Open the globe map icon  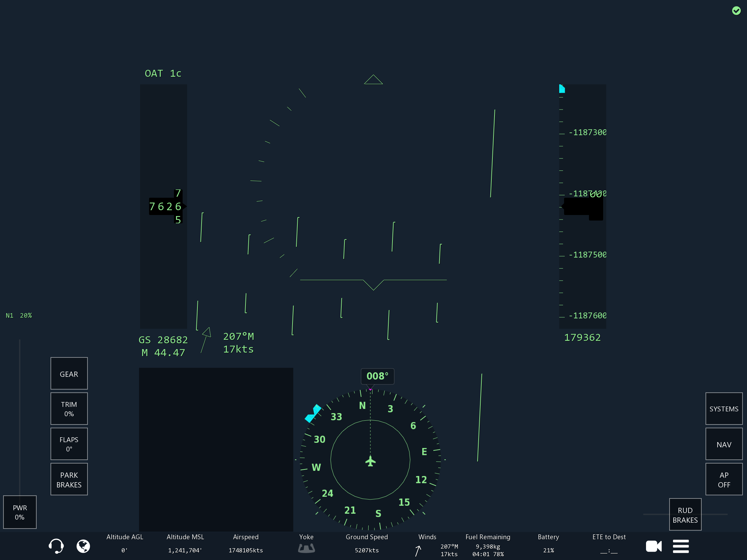83,546
